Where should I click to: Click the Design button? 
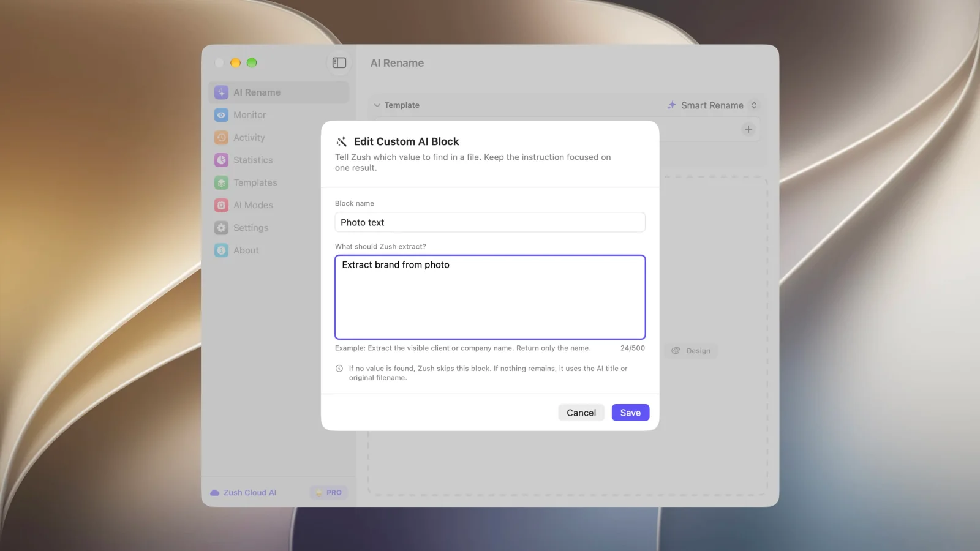pyautogui.click(x=692, y=351)
